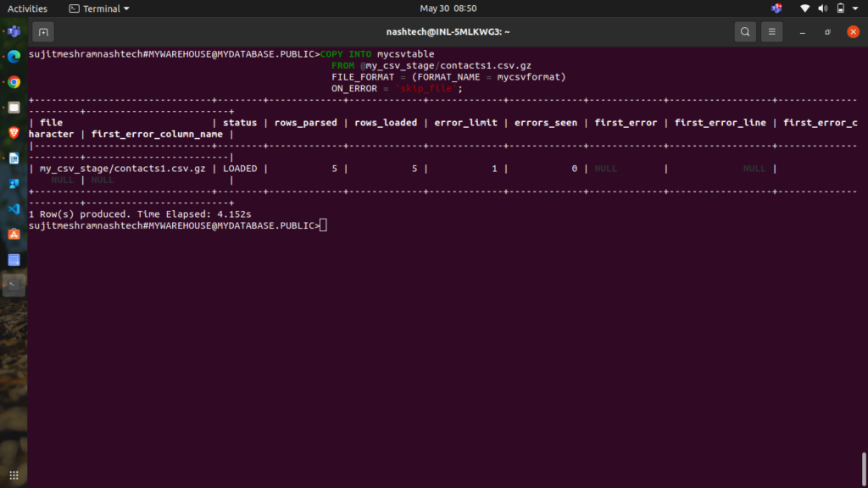Open a new terminal tab
This screenshot has width=868, height=488.
point(43,32)
